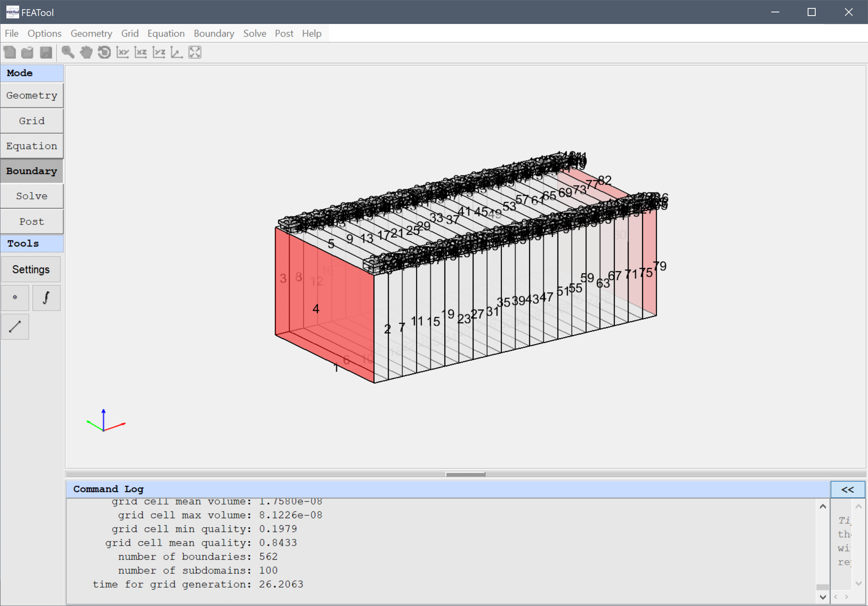This screenshot has height=606, width=868.
Task: Toggle the Boundary mode button
Action: click(x=32, y=171)
